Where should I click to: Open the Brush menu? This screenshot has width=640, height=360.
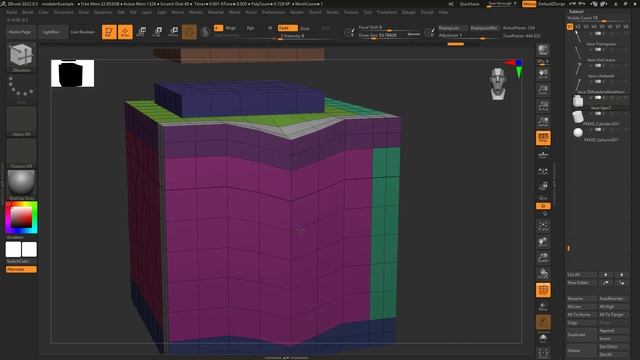click(28, 12)
